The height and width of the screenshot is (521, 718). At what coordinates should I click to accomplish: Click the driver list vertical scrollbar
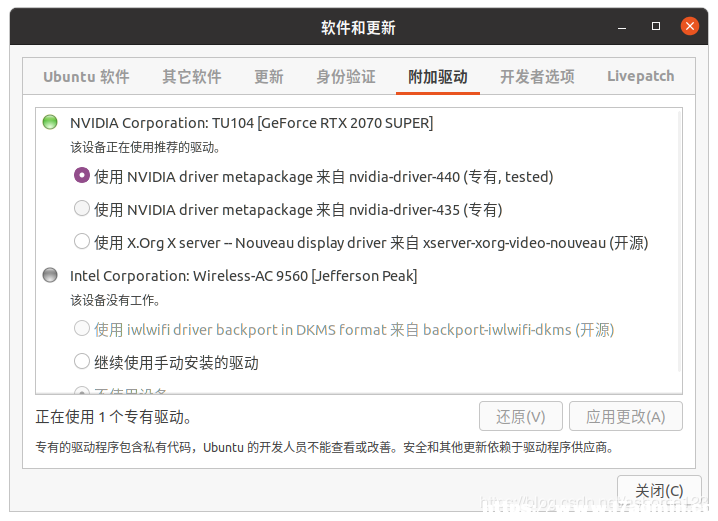point(680,241)
